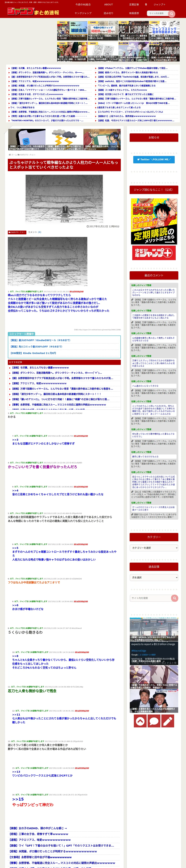
Task: Open プライムビデオ phone thumbnail article
Action: tap(27, 139)
